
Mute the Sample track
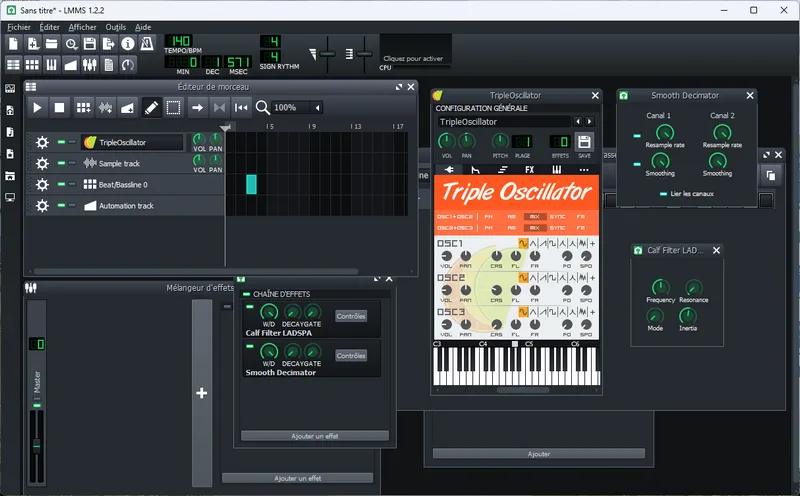point(61,163)
